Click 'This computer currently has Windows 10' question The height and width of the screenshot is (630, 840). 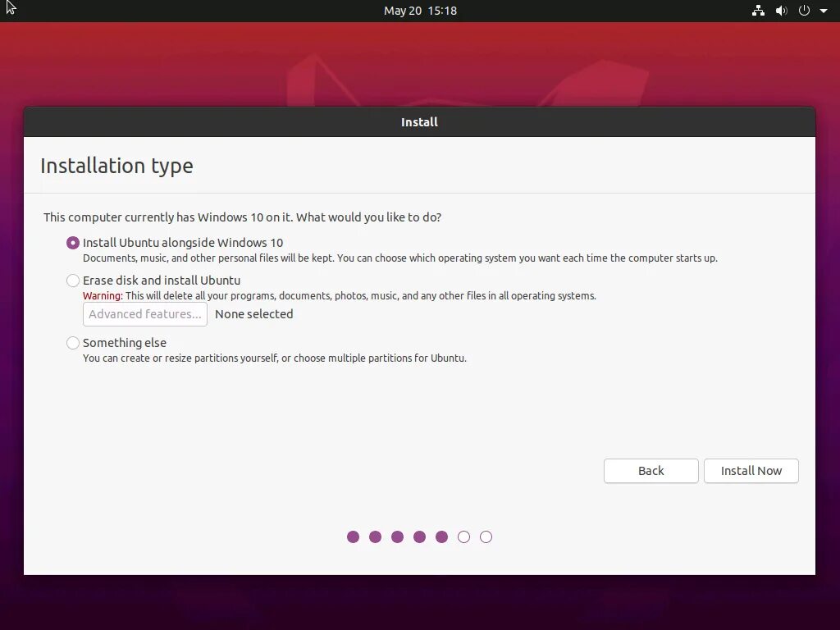tap(242, 217)
